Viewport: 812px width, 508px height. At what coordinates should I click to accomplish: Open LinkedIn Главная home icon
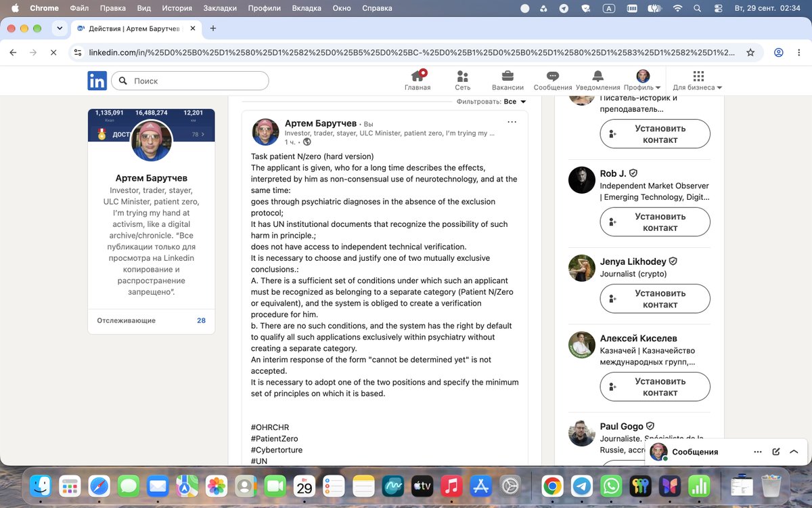[x=418, y=81]
